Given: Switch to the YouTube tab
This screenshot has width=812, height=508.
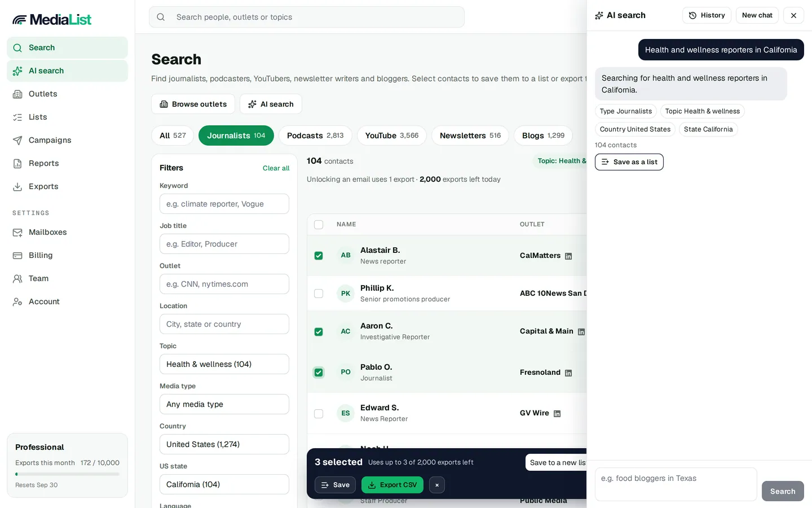Looking at the screenshot, I should tap(392, 135).
